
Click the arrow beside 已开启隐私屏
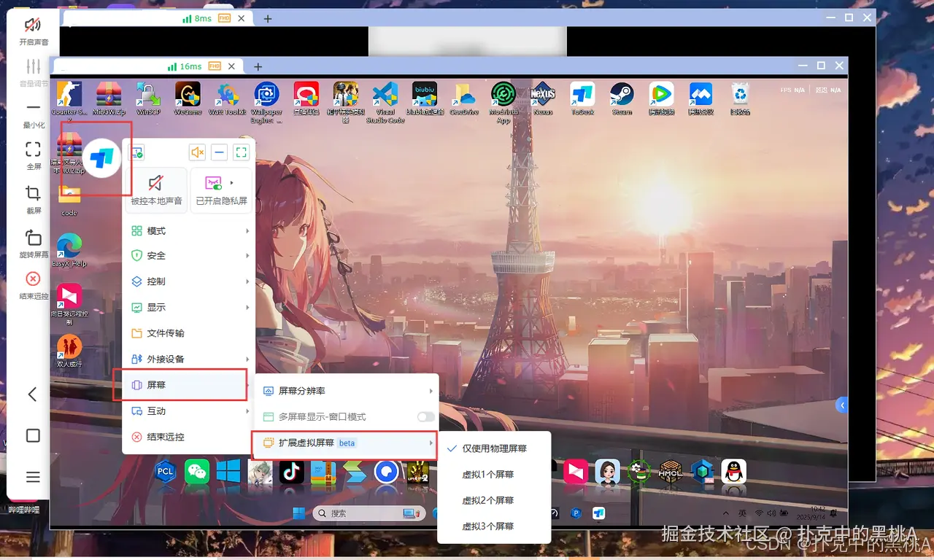[x=233, y=182]
